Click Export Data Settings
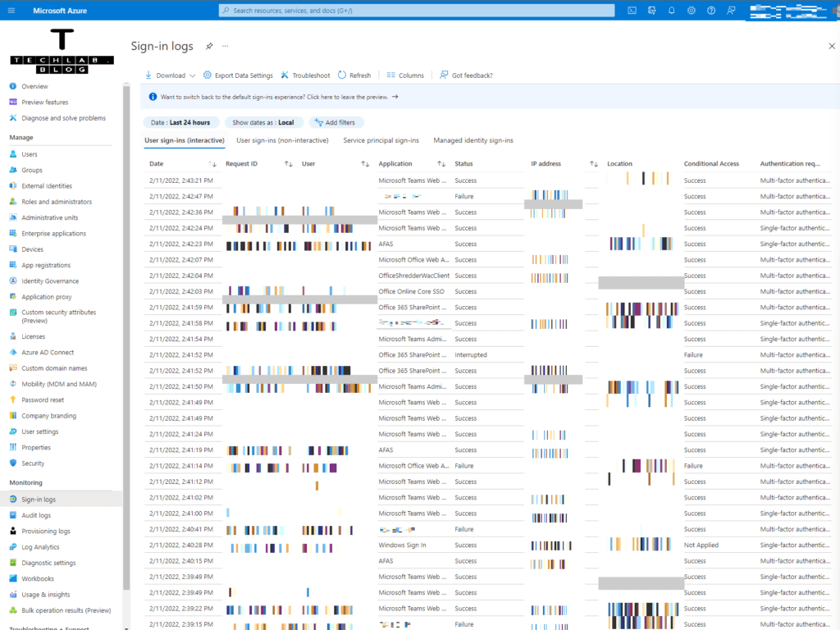 [x=238, y=75]
